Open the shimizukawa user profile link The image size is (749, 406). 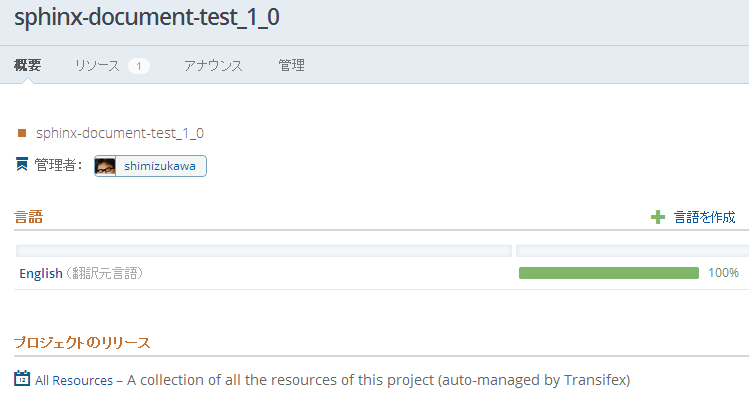160,166
